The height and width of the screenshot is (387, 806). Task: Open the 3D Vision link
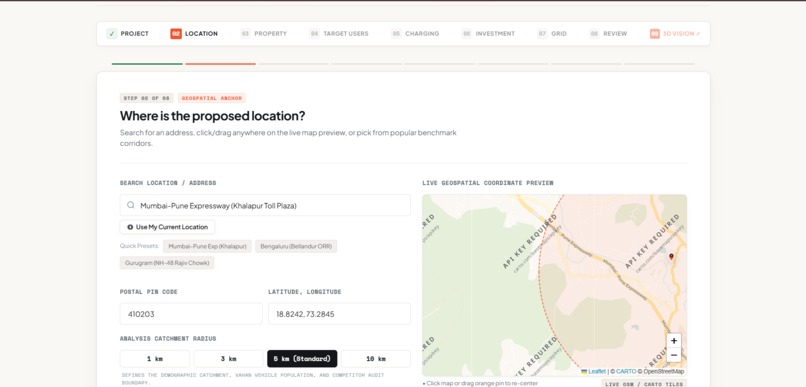pos(675,34)
